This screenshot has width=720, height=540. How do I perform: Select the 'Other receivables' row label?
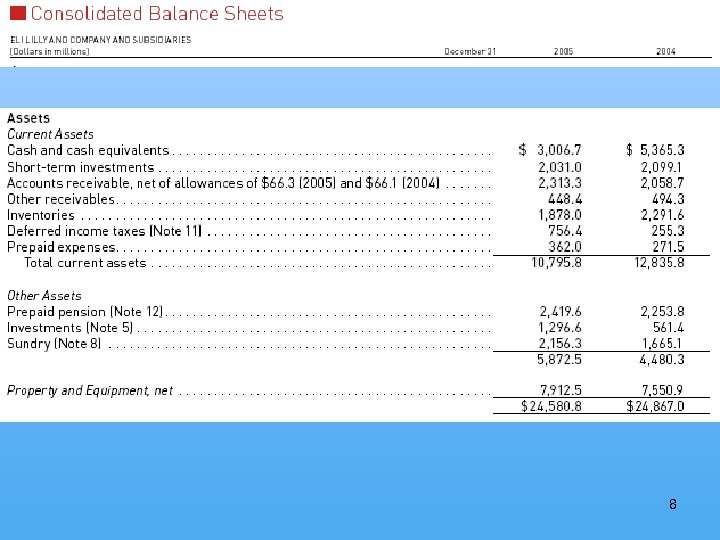[x=61, y=199]
